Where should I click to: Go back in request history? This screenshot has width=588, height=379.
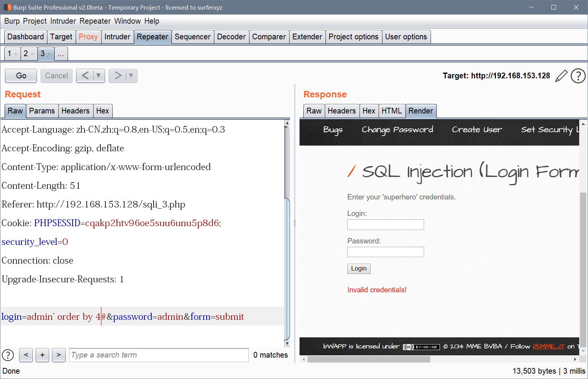pos(85,76)
